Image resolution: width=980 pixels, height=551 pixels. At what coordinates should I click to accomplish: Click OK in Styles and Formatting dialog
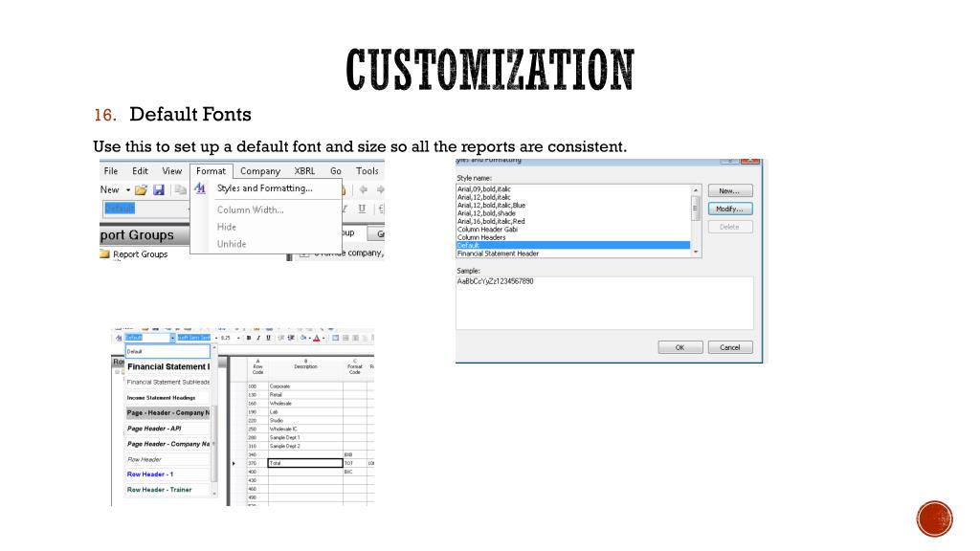[x=680, y=347]
